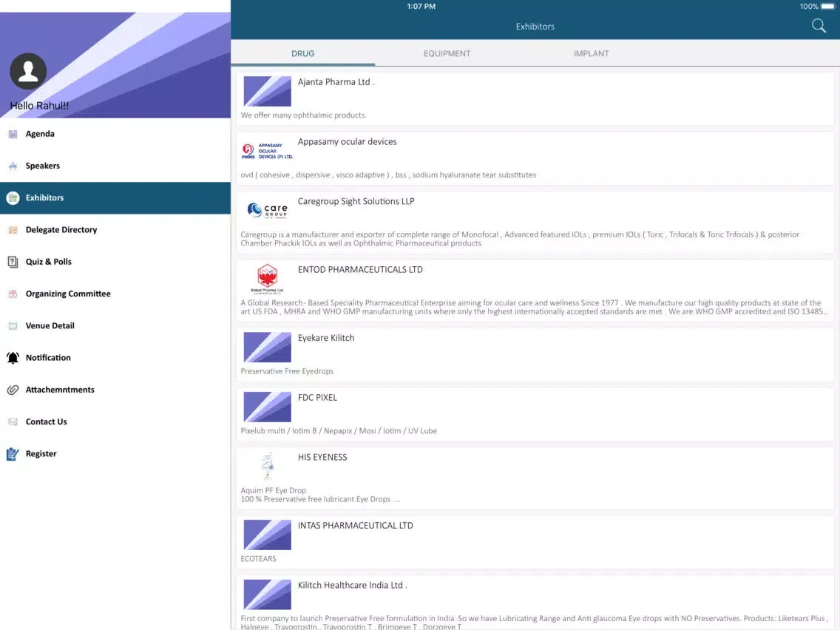Click the Notification bell icon
The height and width of the screenshot is (630, 840).
click(13, 358)
